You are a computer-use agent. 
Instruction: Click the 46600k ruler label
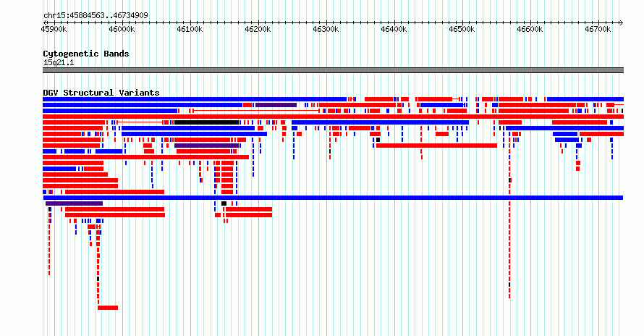coord(530,29)
